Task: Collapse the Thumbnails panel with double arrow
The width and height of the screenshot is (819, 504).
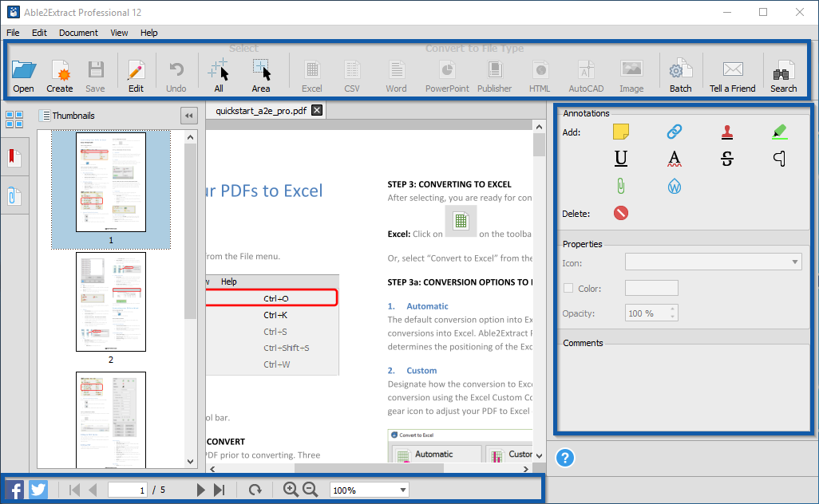Action: (x=188, y=116)
